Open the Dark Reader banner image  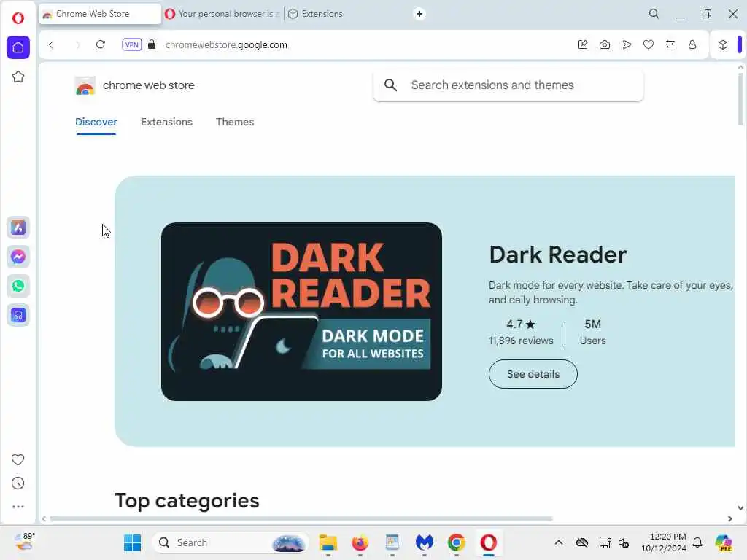301,311
